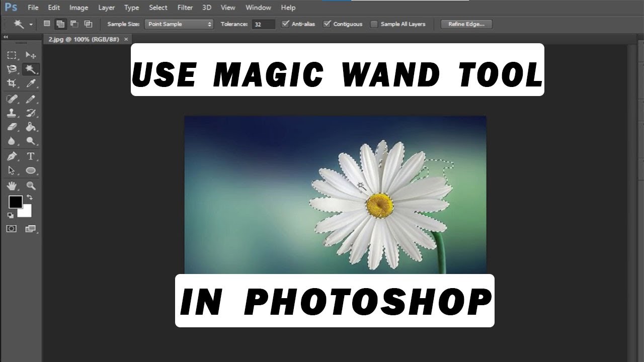Select the Magic Wand tool in toolbox
Image resolution: width=644 pixels, height=362 pixels.
click(31, 69)
